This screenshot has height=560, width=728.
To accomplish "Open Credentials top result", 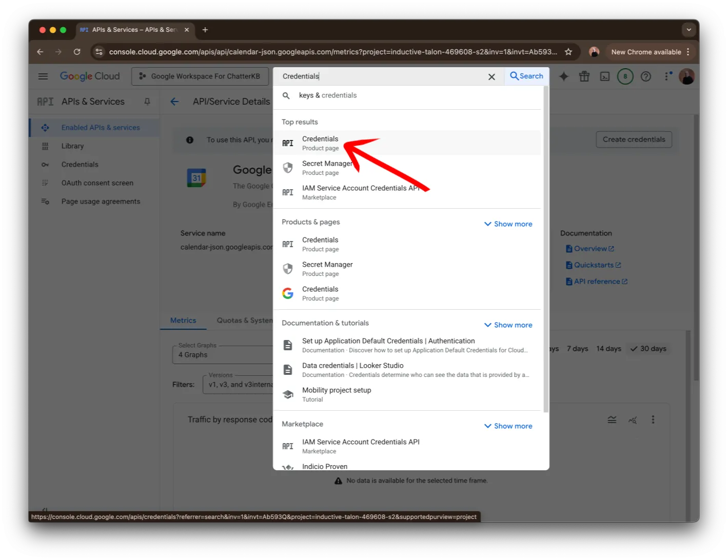I will click(x=407, y=143).
